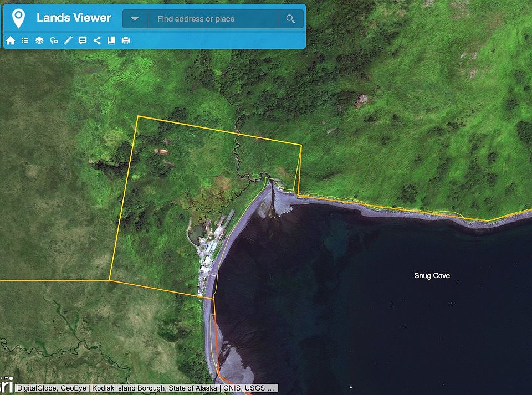Open the map layers panel
The image size is (532, 395).
(39, 40)
